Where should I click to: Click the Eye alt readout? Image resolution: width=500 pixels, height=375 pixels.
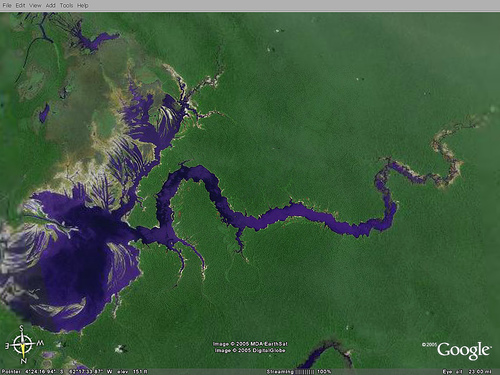(x=467, y=372)
